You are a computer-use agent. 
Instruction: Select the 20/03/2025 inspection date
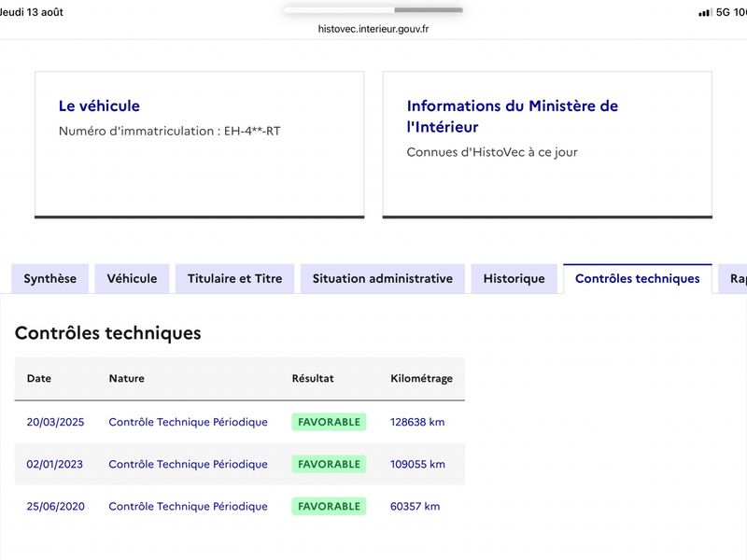55,422
